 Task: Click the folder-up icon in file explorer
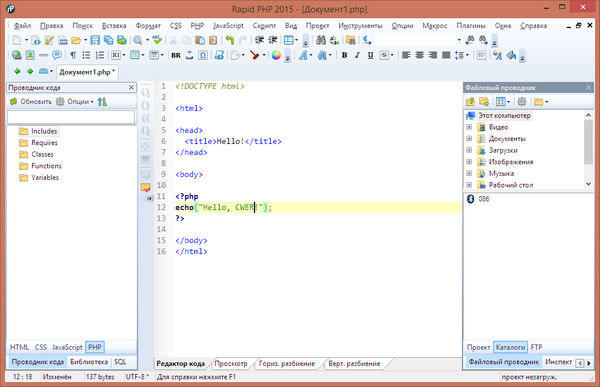(x=470, y=101)
